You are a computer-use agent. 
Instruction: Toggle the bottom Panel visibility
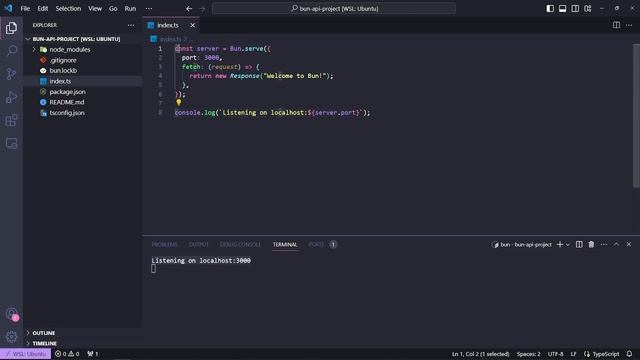point(562,8)
